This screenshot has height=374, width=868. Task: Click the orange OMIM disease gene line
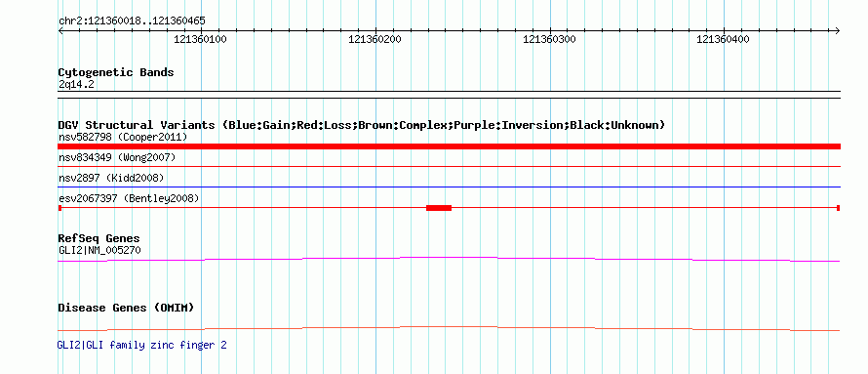point(449,328)
